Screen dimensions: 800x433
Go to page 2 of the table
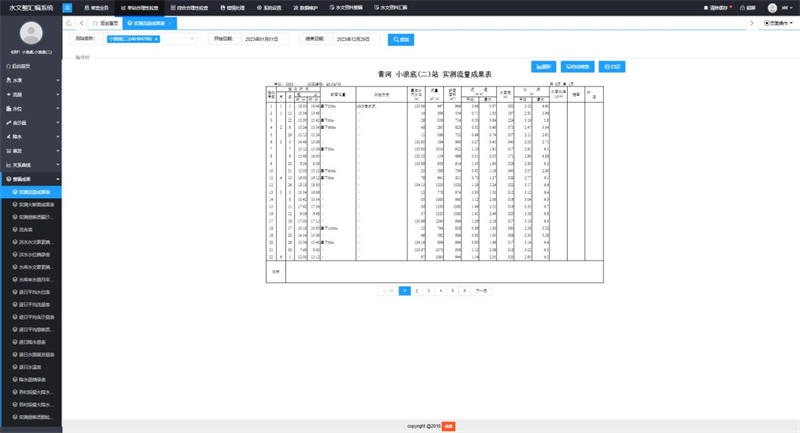click(x=417, y=290)
